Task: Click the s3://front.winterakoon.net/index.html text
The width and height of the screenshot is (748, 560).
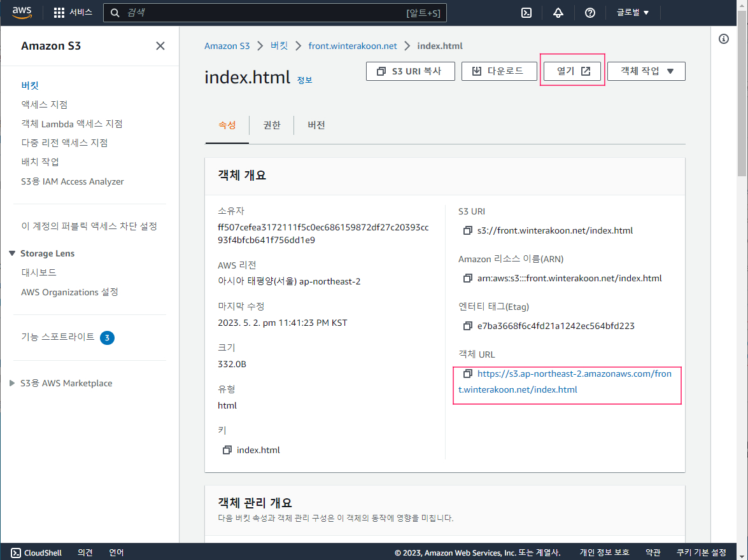Action: pos(555,230)
